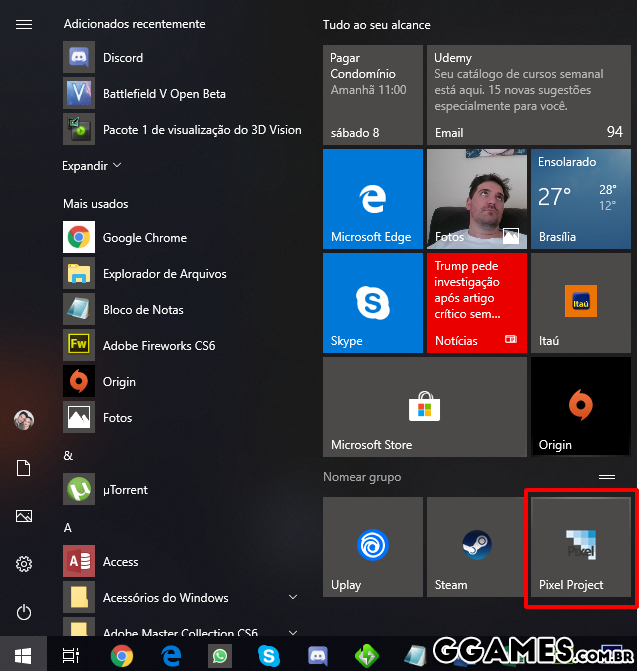
Task: Open Fotos from the Mais usados list
Action: (x=182, y=417)
